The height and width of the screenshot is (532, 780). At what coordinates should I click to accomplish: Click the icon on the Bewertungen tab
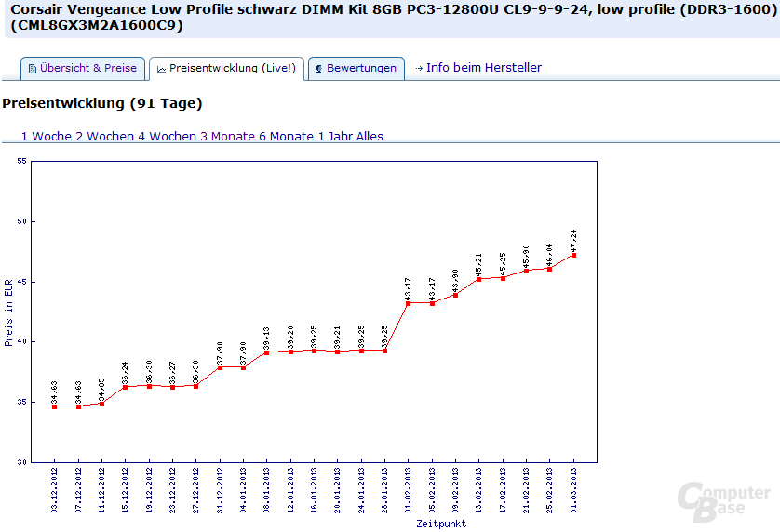click(x=319, y=69)
